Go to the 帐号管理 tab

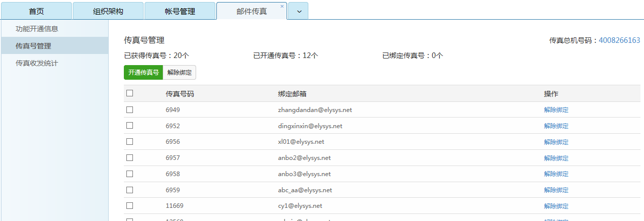click(179, 11)
